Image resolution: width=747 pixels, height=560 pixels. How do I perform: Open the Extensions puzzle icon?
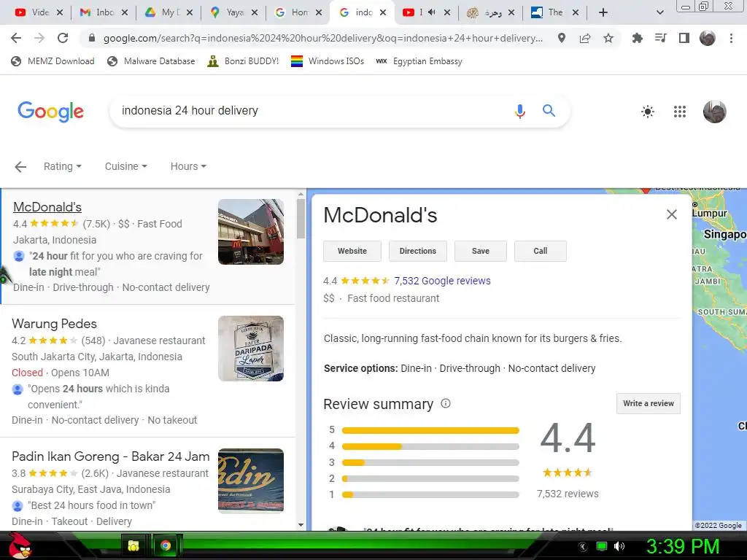[x=637, y=38]
